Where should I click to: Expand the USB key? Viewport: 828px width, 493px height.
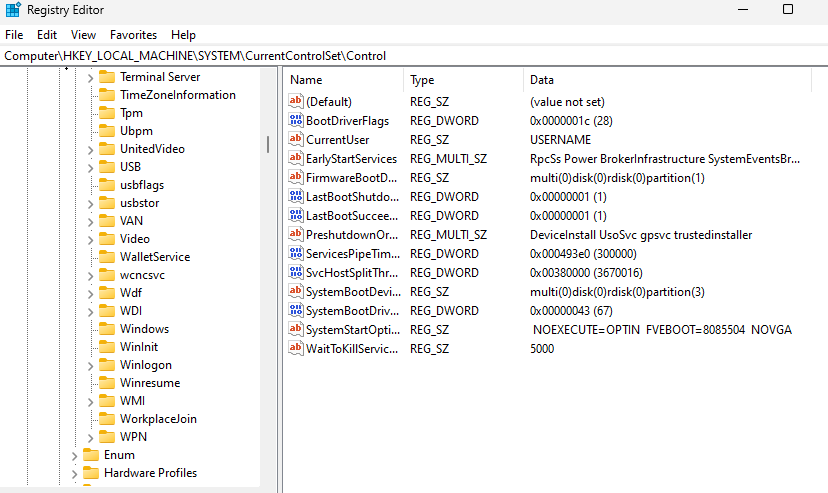click(x=90, y=168)
